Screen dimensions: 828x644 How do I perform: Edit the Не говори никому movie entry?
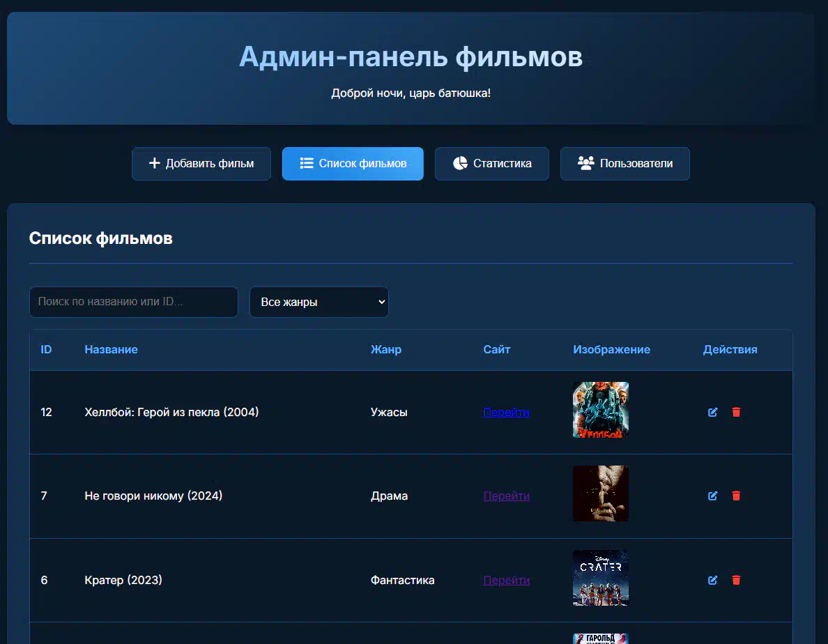point(712,496)
